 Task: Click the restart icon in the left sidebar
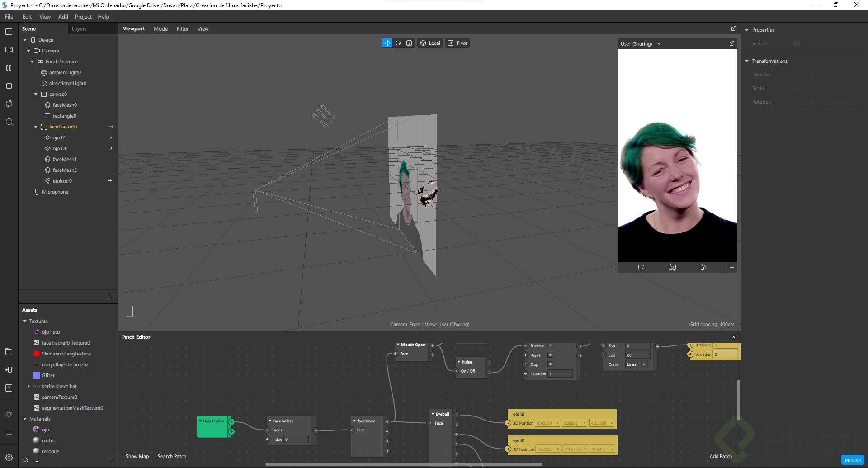(x=9, y=104)
